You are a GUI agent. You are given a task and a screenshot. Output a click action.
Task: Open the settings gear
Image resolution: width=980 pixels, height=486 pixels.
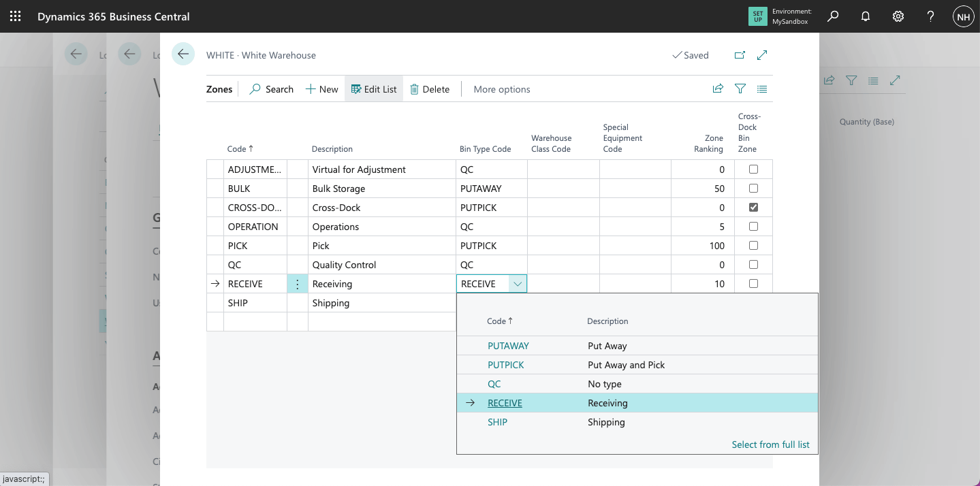898,16
